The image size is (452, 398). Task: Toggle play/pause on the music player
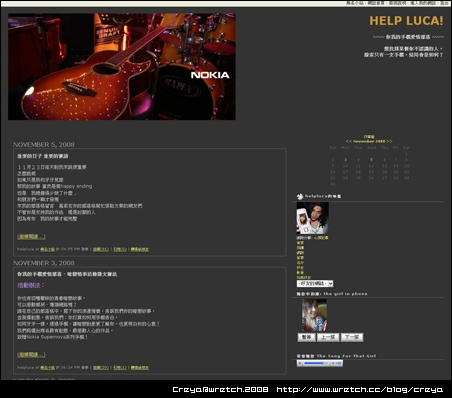300,363
